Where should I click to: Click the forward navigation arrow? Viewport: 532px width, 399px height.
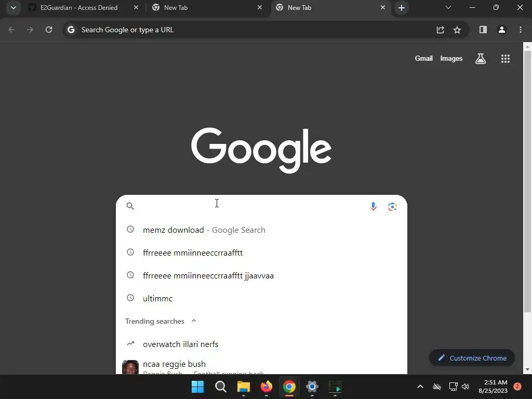tap(30, 30)
